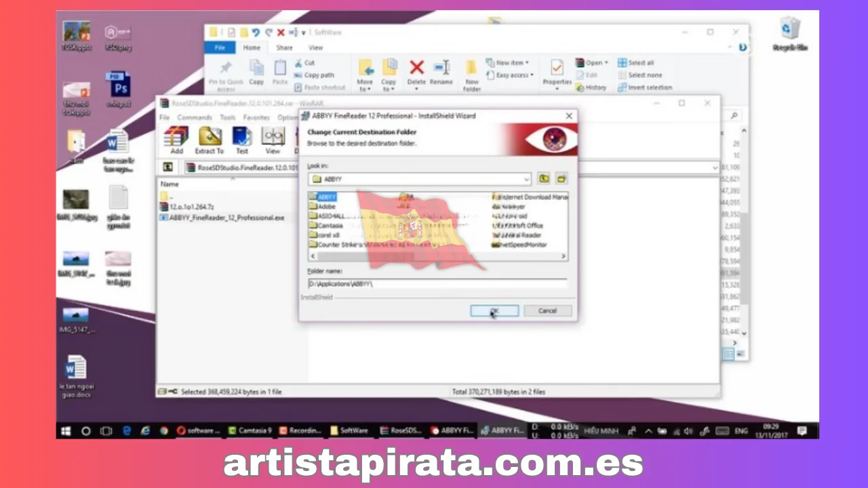Open the WinRAR address path dropdown
Image resolution: width=868 pixels, height=488 pixels.
point(715,167)
